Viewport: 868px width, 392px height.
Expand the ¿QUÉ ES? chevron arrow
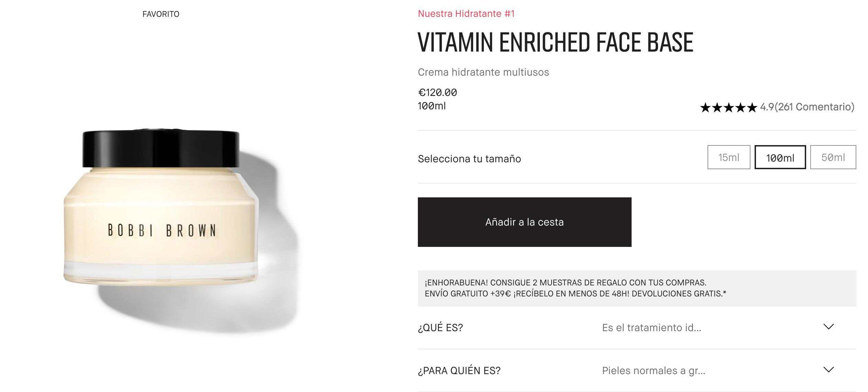pyautogui.click(x=829, y=327)
